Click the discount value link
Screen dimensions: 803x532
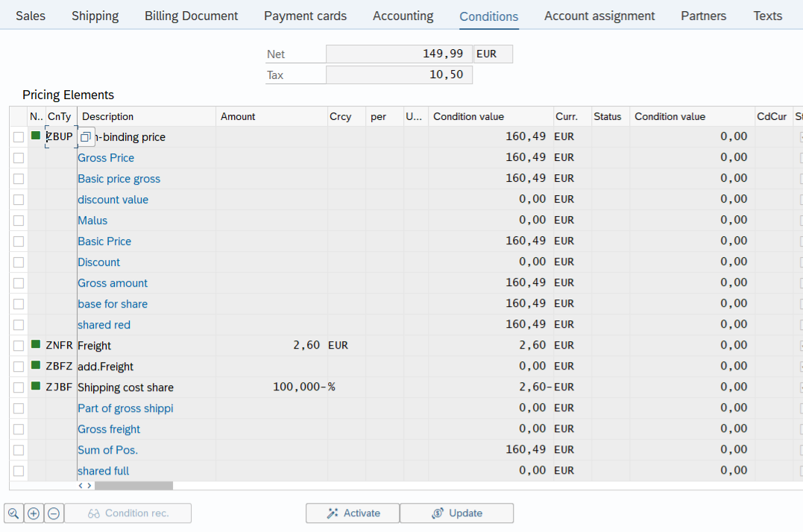[x=113, y=200]
